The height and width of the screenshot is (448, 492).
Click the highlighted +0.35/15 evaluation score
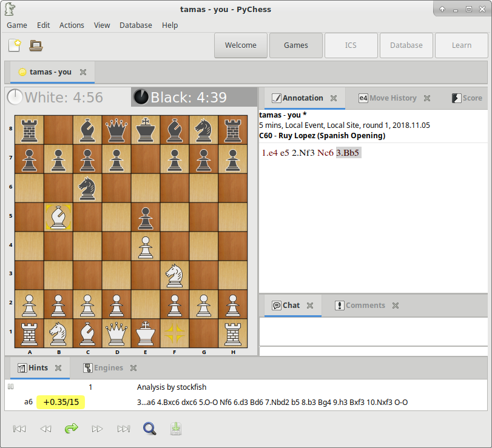click(x=60, y=401)
